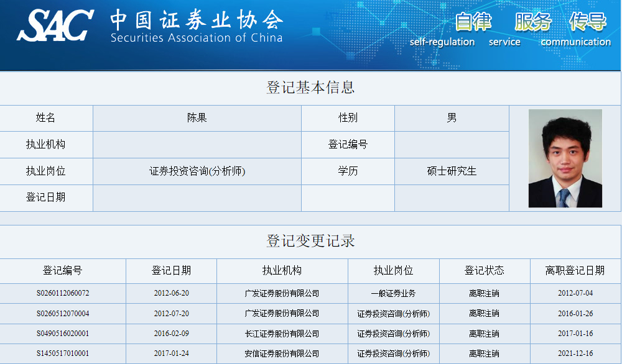Click departure date 2016-01-26
Screen dimensions: 622x364
[575, 314]
